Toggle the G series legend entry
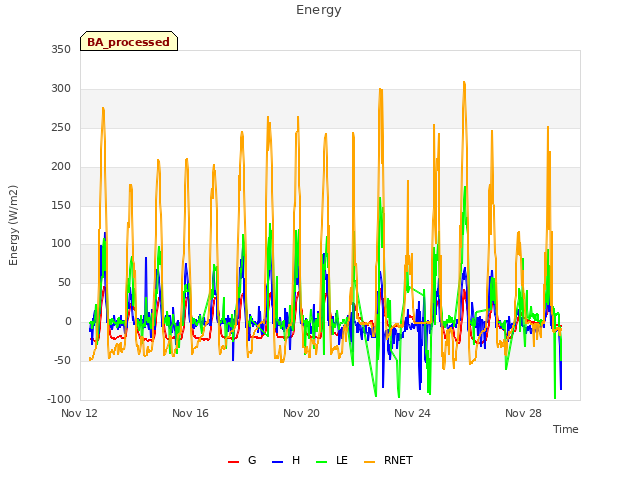This screenshot has height=480, width=640. click(242, 460)
